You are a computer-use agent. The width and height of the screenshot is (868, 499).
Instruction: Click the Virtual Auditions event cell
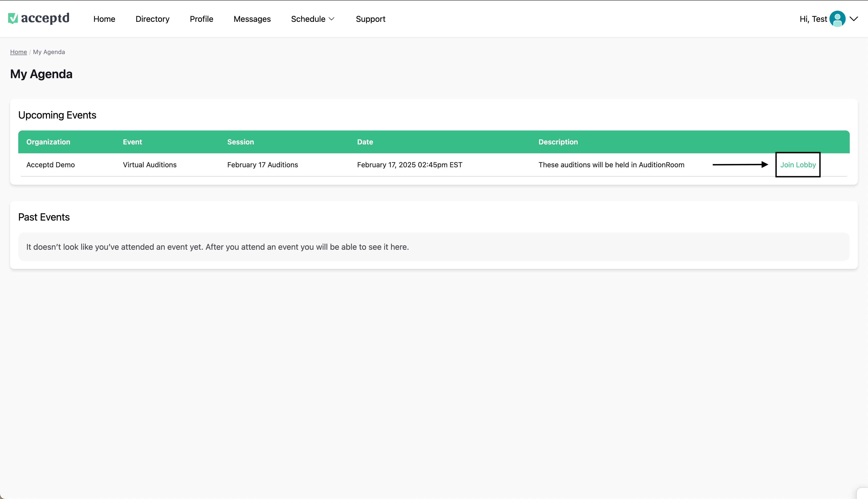(150, 165)
